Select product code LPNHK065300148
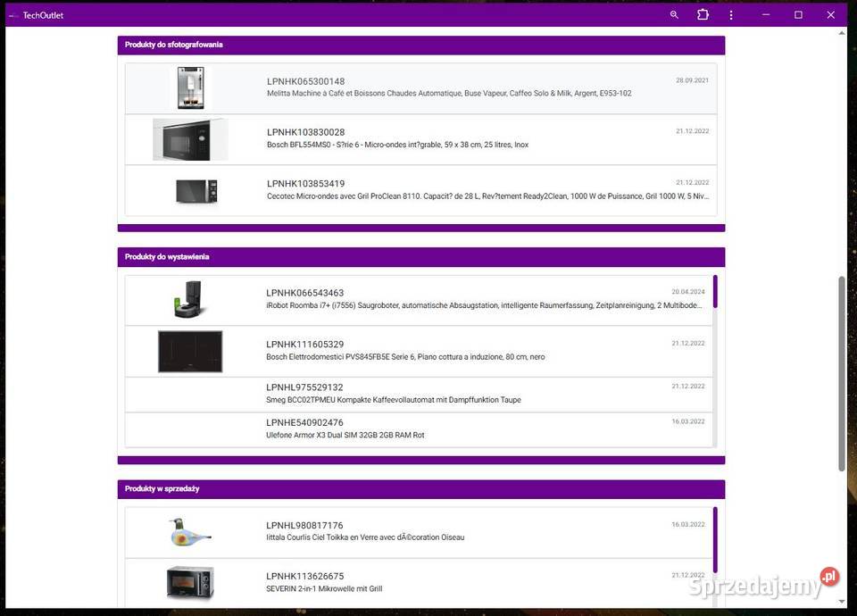This screenshot has height=616, width=857. tap(305, 81)
